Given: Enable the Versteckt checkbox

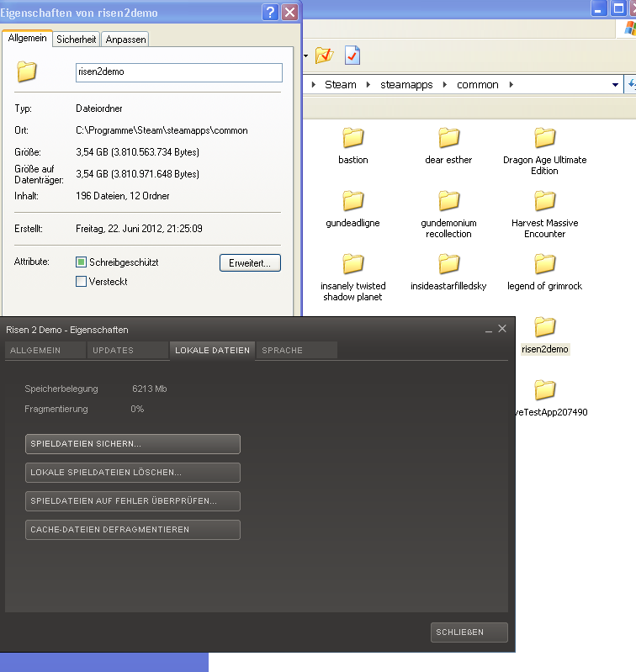Looking at the screenshot, I should point(81,281).
